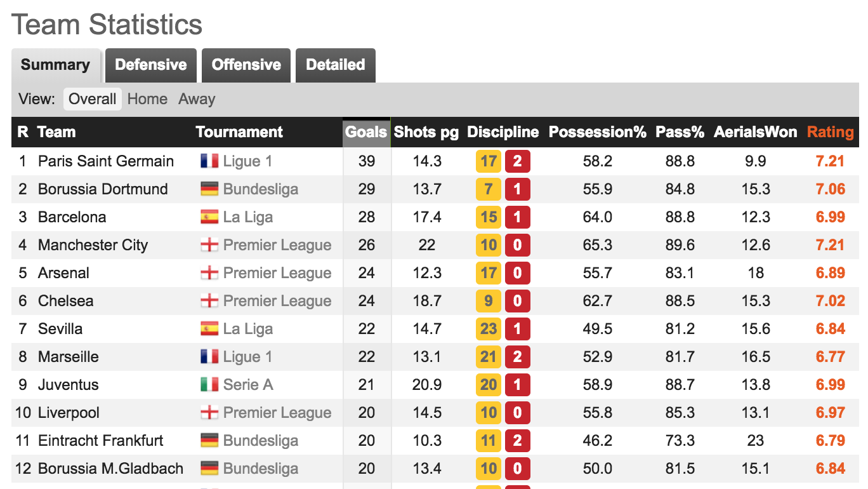Select the Away view filter
This screenshot has height=489, width=868.
[x=197, y=99]
